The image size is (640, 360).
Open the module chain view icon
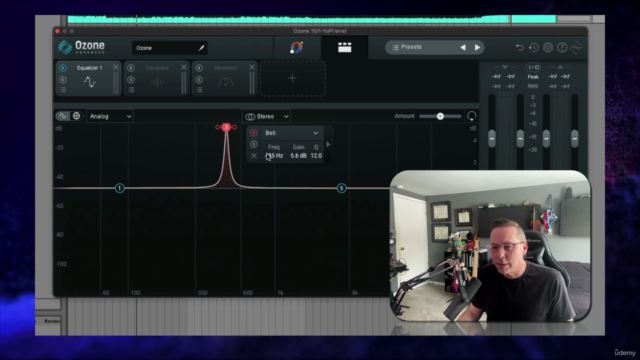point(344,47)
